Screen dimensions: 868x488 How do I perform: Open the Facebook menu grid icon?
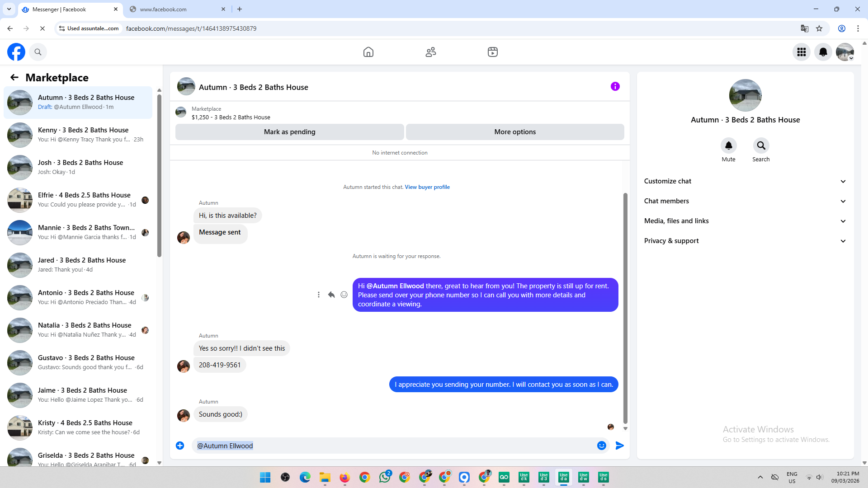801,52
